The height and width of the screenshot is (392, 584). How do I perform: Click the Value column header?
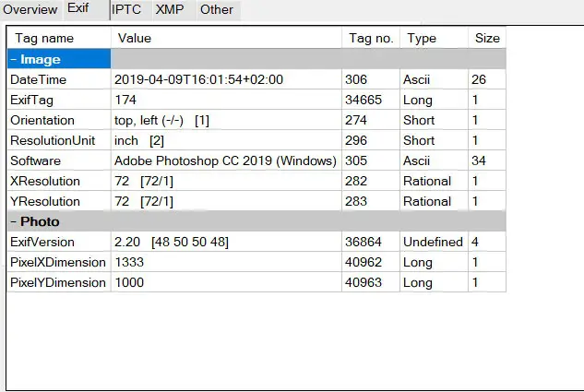coord(135,39)
